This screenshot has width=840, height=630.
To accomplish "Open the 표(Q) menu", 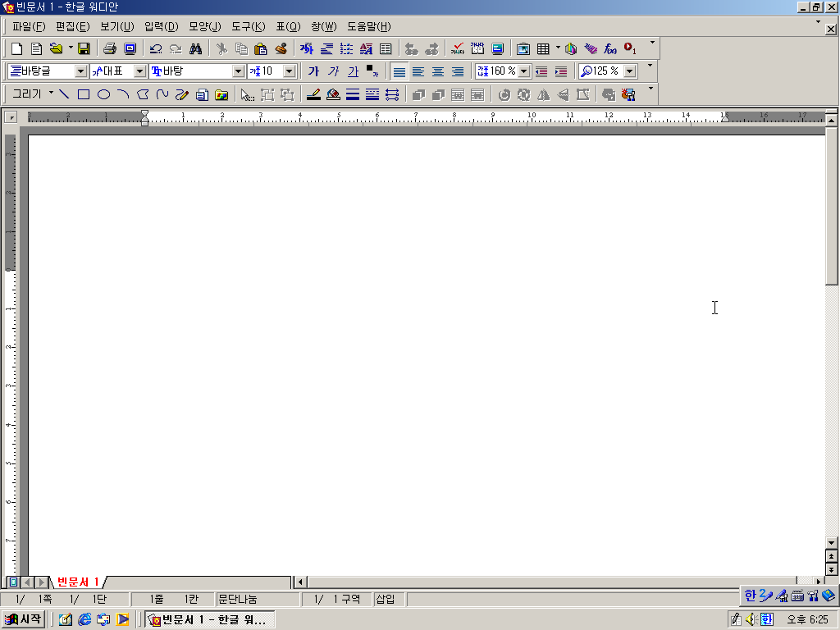I will coord(288,26).
